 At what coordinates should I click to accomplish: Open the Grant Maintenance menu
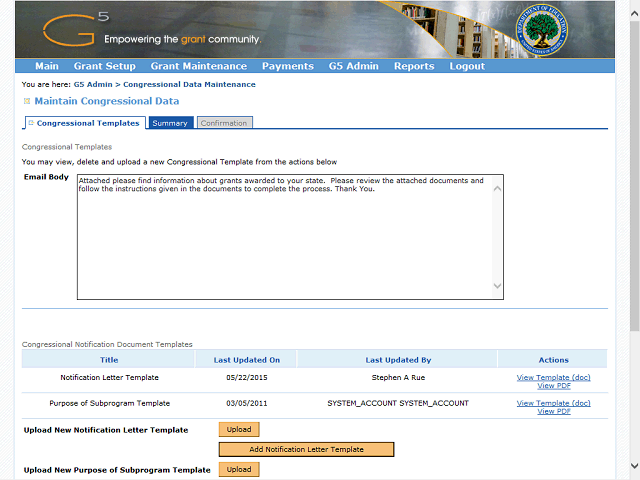[198, 66]
